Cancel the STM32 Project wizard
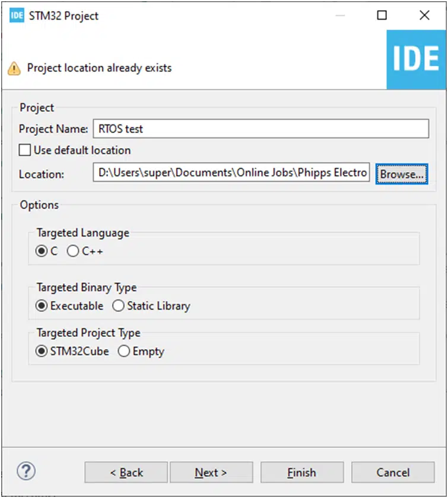 (393, 473)
